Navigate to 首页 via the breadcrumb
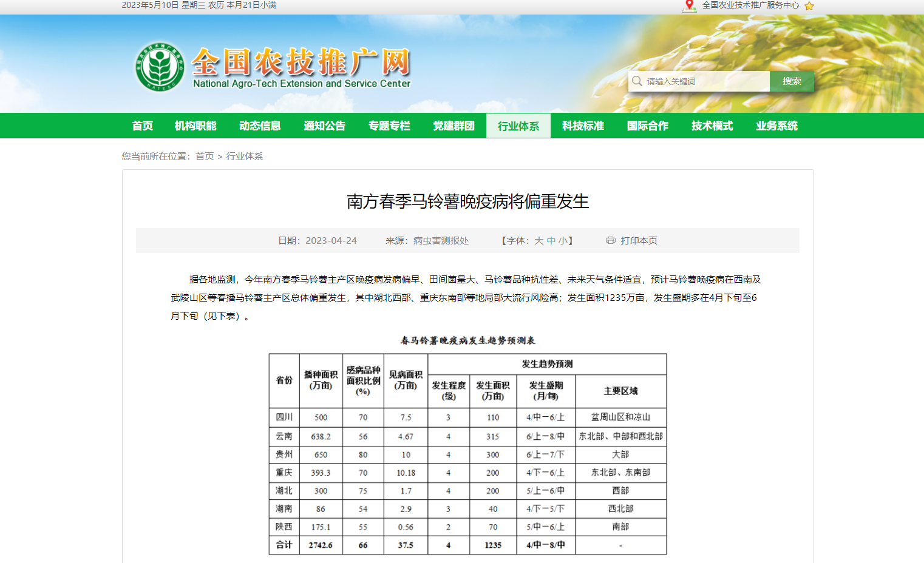 205,156
